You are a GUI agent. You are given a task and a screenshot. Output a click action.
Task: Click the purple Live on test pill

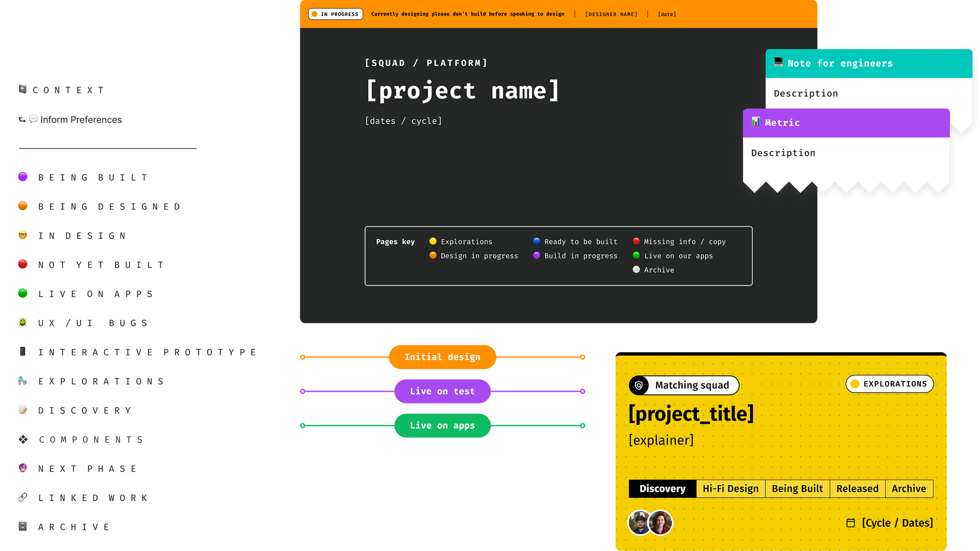tap(442, 391)
